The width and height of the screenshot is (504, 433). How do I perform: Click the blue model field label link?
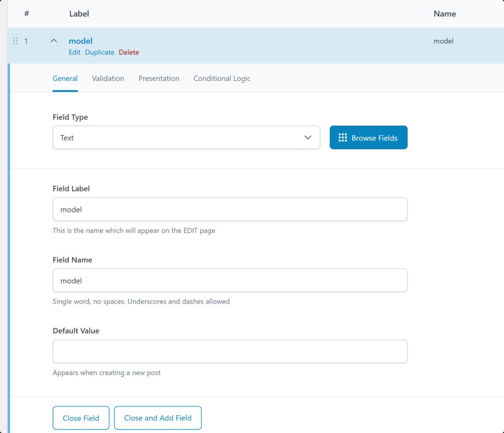coord(81,41)
